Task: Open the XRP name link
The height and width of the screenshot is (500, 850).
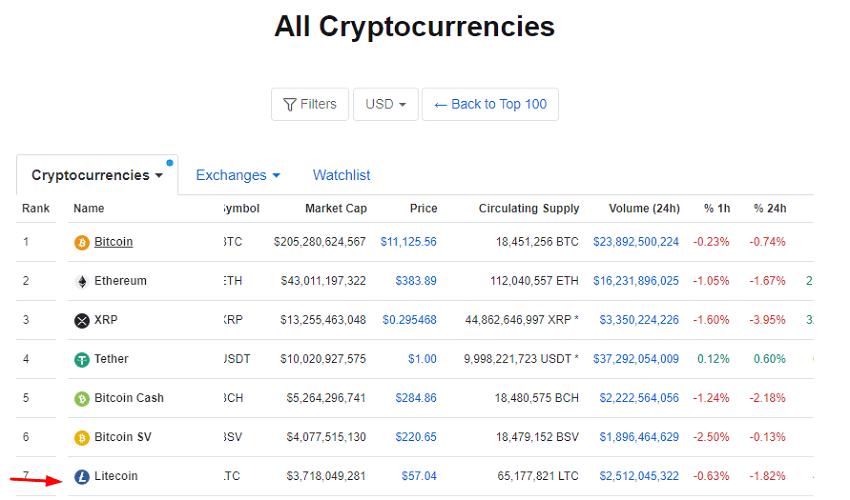Action: [106, 320]
